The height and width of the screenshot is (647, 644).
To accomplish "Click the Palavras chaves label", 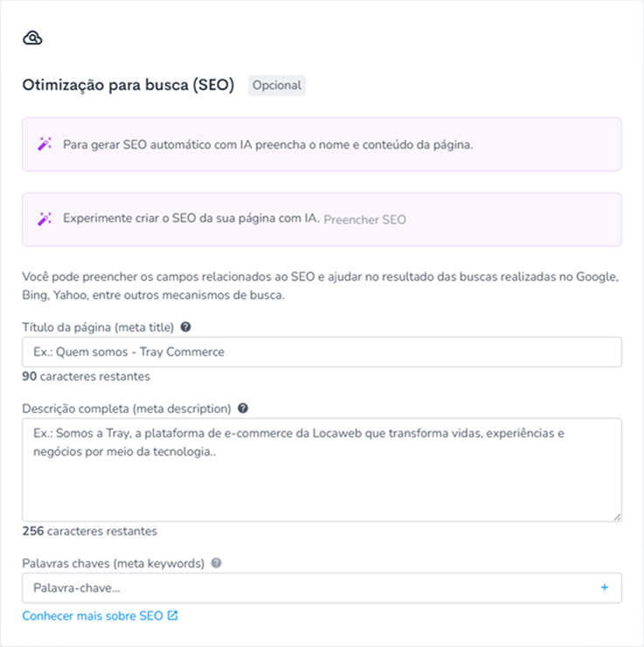I will [114, 563].
